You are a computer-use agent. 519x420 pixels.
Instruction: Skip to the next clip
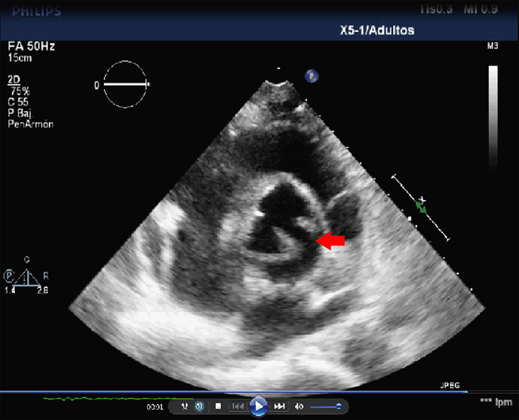(279, 406)
